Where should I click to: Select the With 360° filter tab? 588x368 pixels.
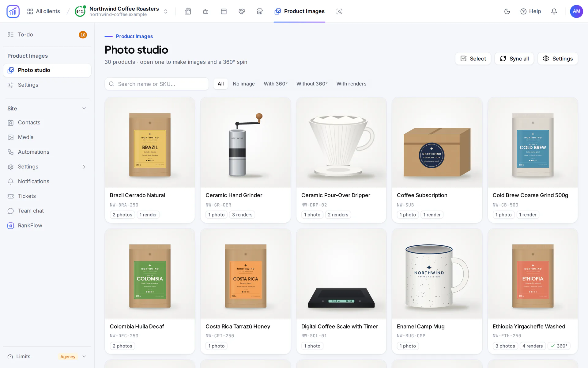click(276, 84)
